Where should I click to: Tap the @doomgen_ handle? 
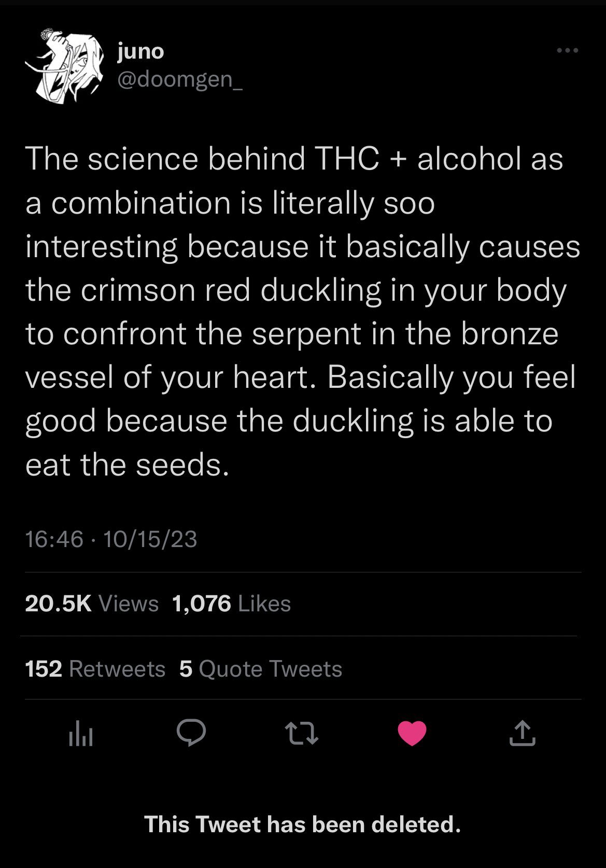tap(180, 80)
